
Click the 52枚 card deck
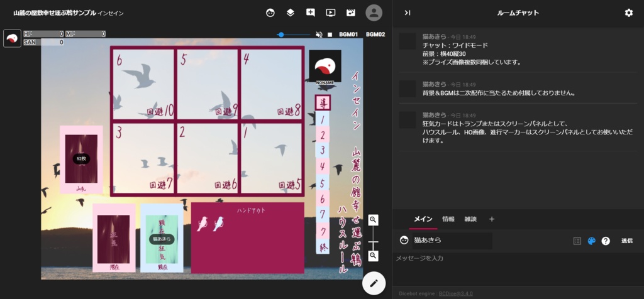(x=81, y=159)
